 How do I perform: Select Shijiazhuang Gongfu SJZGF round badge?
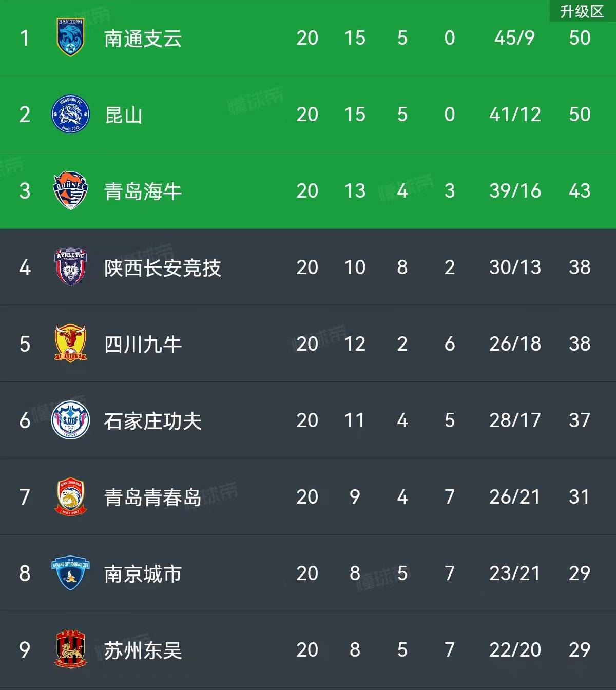70,420
